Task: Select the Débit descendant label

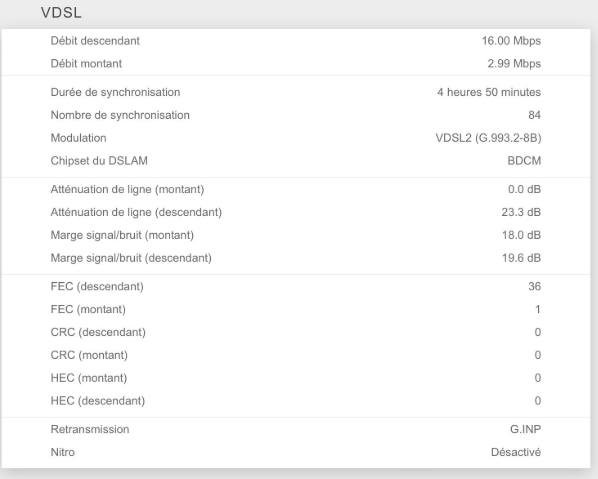Action: click(x=95, y=41)
